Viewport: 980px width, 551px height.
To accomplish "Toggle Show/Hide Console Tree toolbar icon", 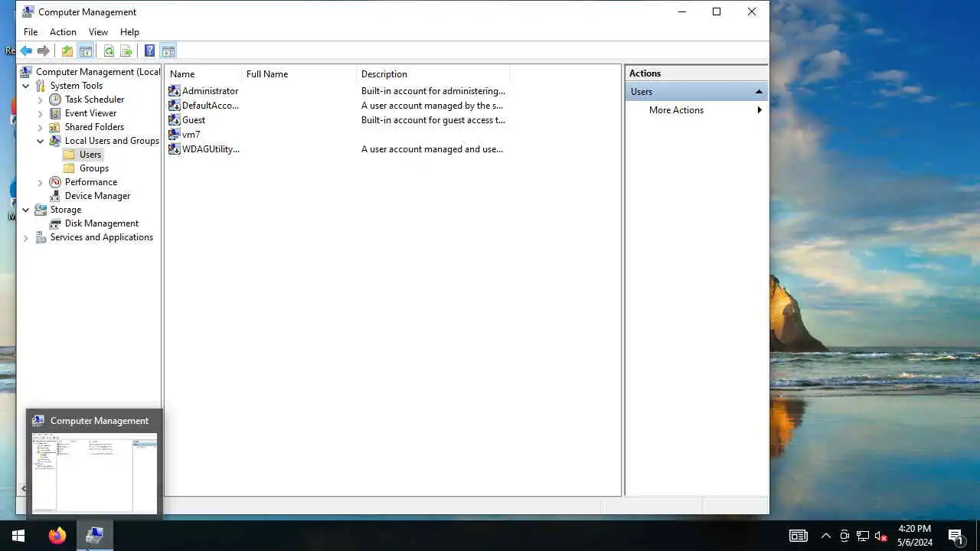I will tap(86, 51).
